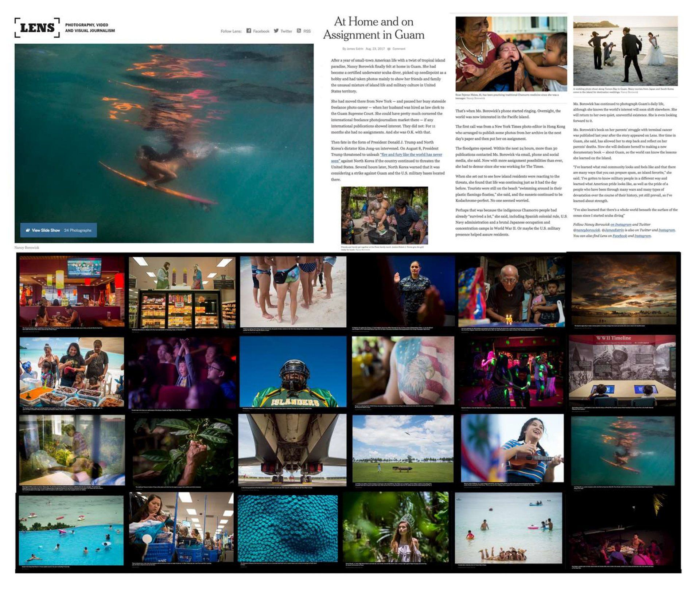Image resolution: width=700 pixels, height=589 pixels.
Task: Select the ukulele player thumbnail
Action: 512,448
